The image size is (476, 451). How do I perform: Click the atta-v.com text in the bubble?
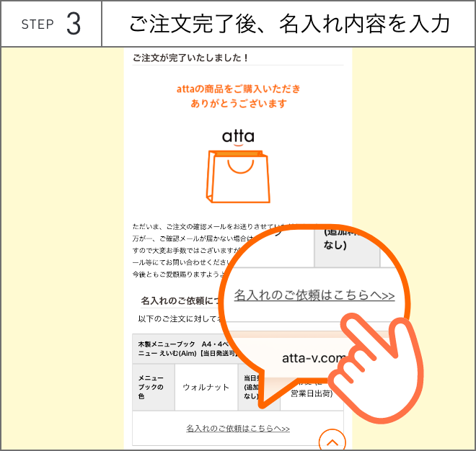click(x=314, y=358)
